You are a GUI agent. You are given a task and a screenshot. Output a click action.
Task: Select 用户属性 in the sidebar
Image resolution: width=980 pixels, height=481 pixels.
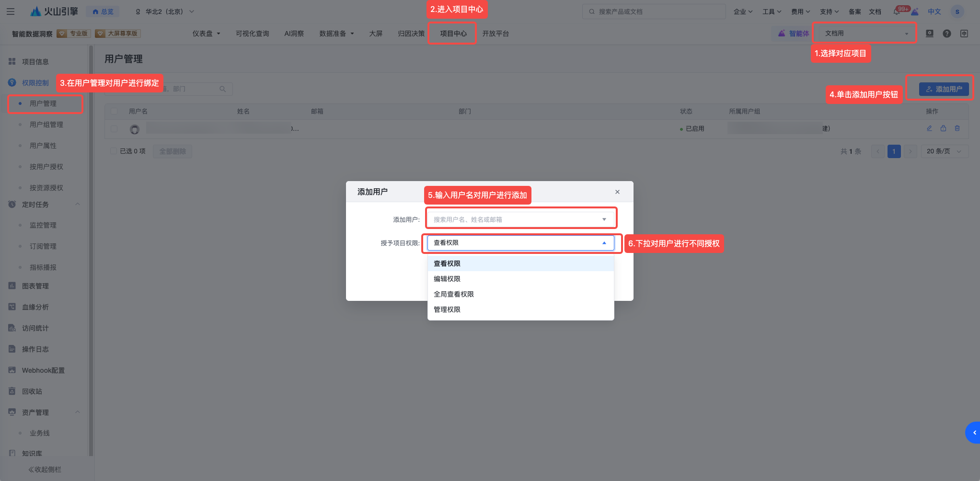[43, 146]
